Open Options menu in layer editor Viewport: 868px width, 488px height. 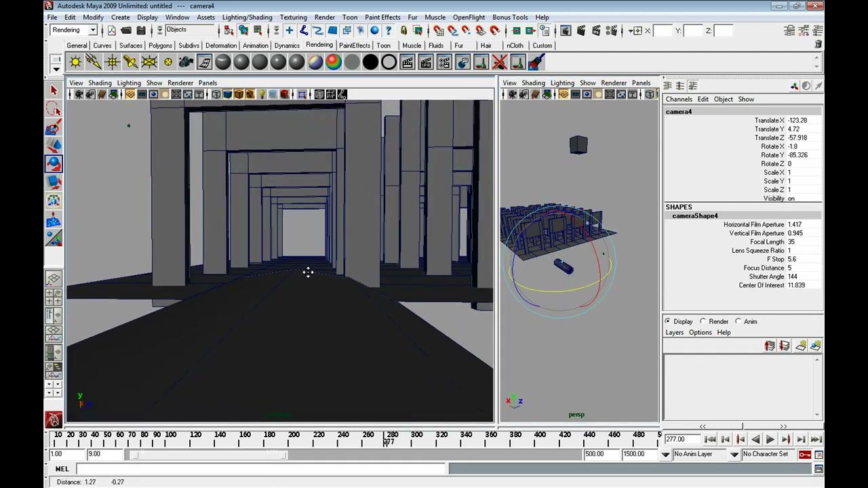pos(701,333)
